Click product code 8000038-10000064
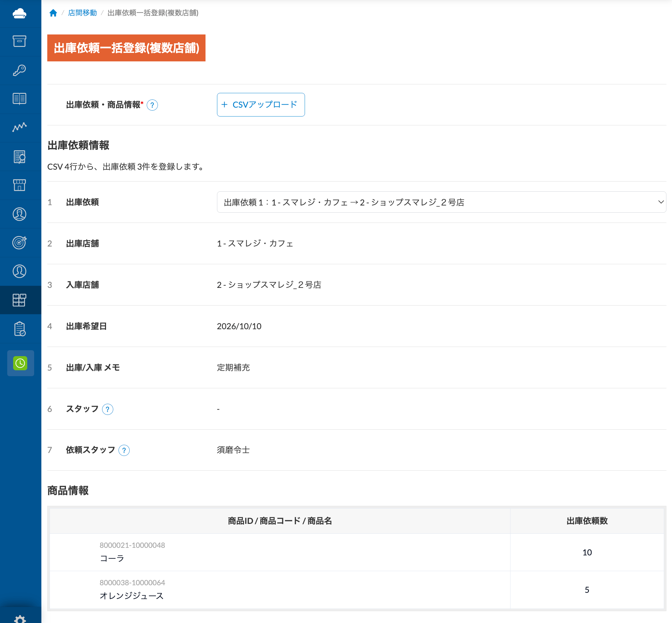The image size is (672, 623). 132,583
